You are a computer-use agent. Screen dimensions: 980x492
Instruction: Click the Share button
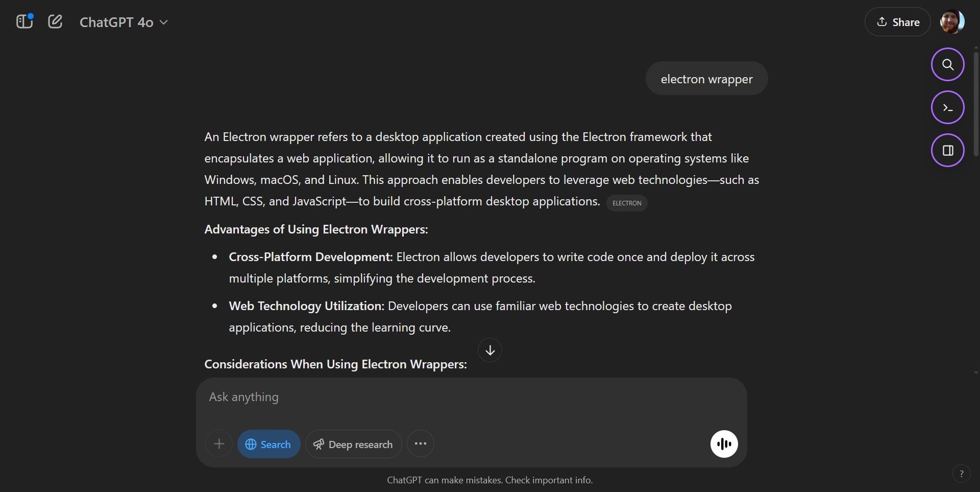click(898, 22)
